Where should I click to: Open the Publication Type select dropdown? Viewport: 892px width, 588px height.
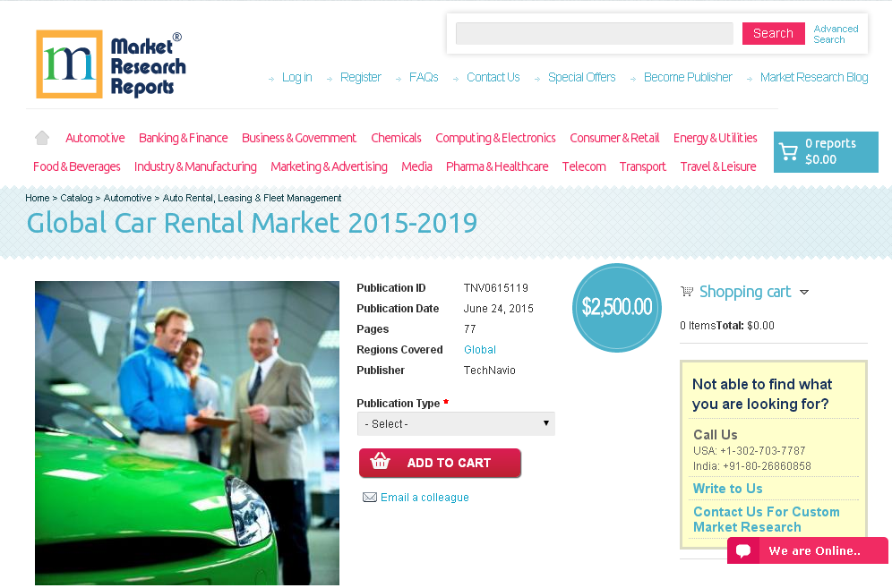456,423
